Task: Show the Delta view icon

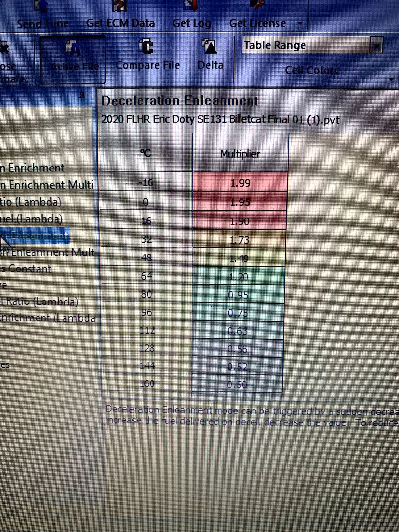Action: pyautogui.click(x=210, y=47)
